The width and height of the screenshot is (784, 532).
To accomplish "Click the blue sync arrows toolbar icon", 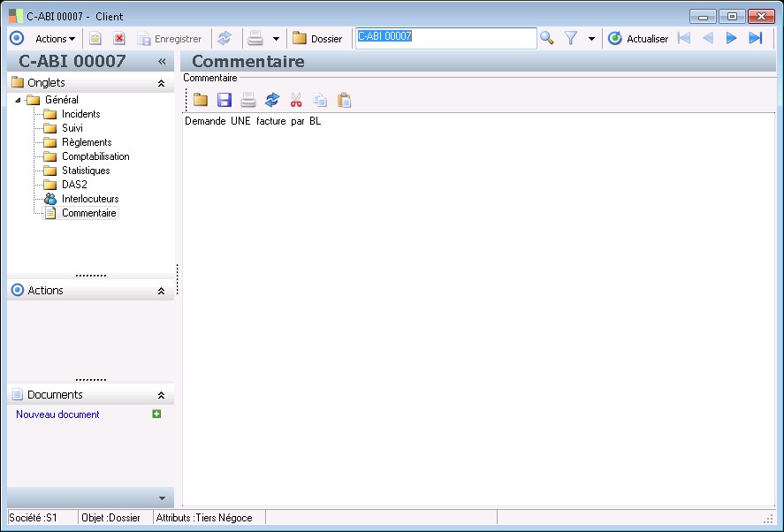I will pyautogui.click(x=225, y=39).
